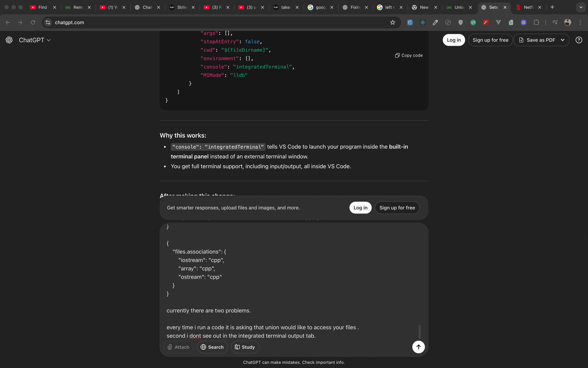588x368 pixels.
Task: Click the browser back arrow
Action: [x=8, y=22]
